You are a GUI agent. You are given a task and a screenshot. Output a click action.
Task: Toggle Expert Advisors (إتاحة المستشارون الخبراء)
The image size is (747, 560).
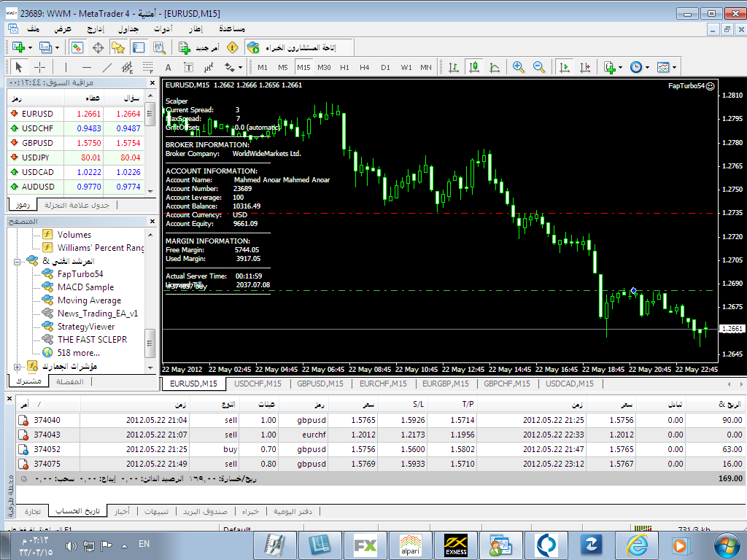click(299, 47)
